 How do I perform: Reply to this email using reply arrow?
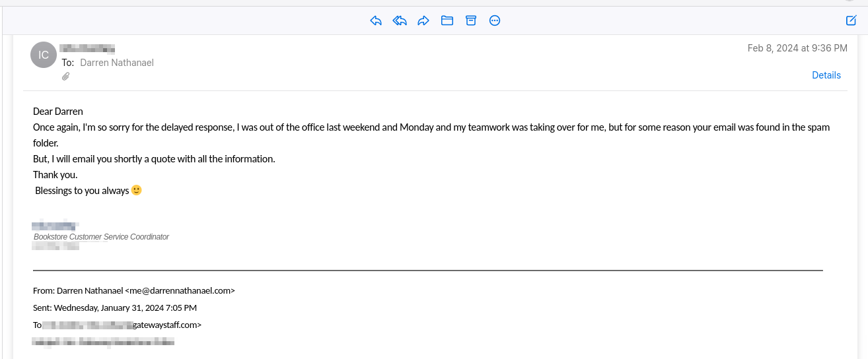tap(376, 20)
